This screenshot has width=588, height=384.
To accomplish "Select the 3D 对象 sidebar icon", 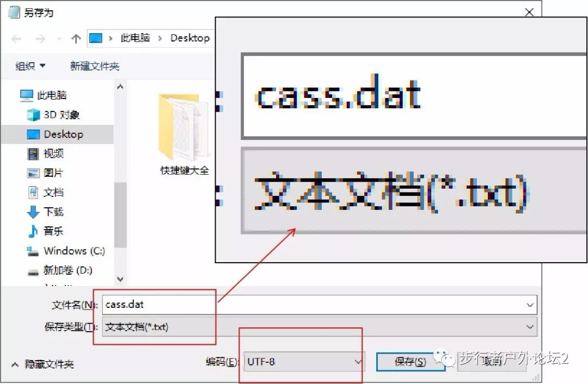I will point(53,114).
